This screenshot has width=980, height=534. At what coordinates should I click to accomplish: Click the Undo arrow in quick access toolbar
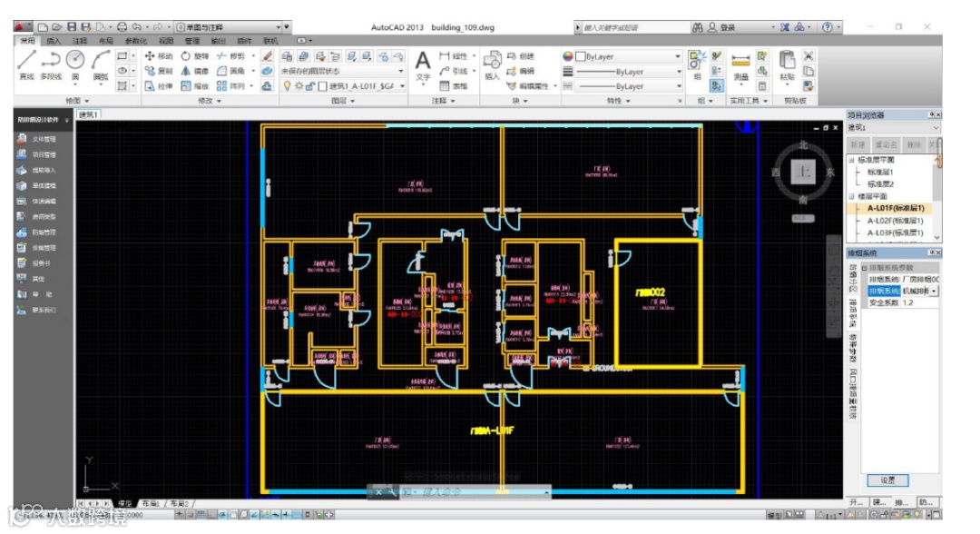136,27
